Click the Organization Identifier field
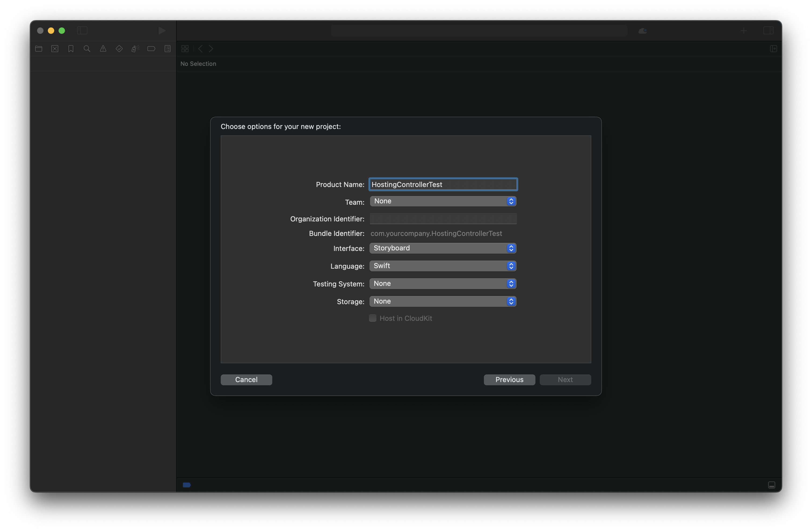 (443, 219)
